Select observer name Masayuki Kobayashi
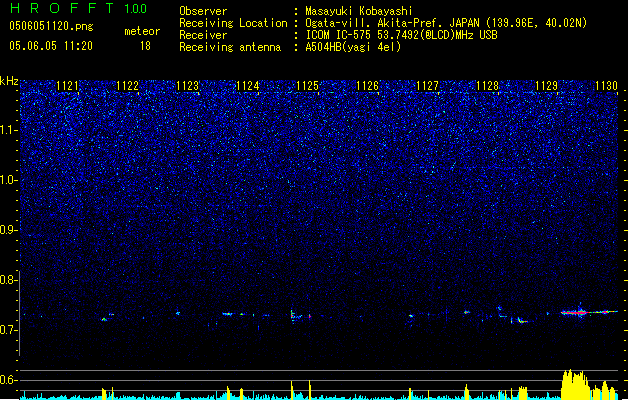The image size is (629, 400). point(359,11)
